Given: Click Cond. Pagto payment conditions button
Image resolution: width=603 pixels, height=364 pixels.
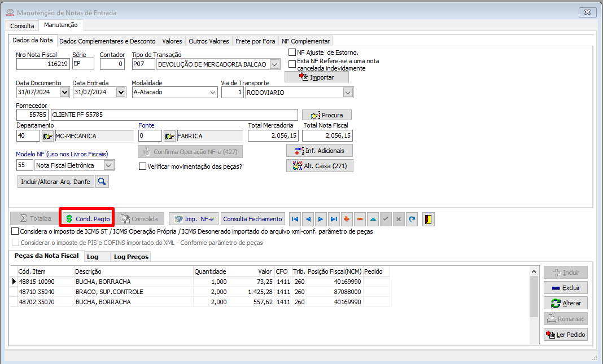Looking at the screenshot, I should [88, 219].
